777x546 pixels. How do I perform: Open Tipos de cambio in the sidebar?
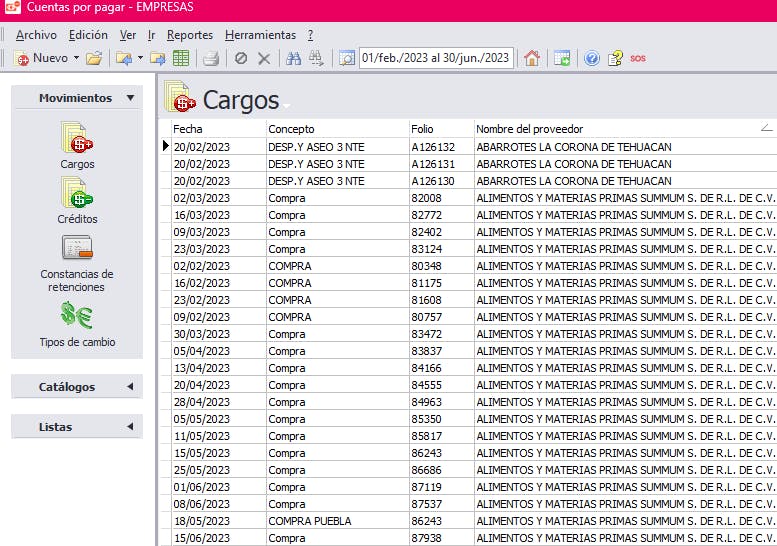pos(77,324)
